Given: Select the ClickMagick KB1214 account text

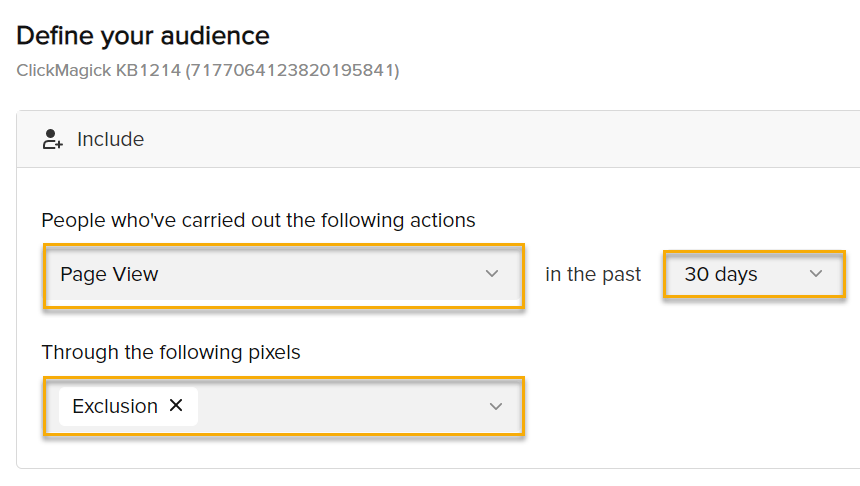Looking at the screenshot, I should click(98, 71).
